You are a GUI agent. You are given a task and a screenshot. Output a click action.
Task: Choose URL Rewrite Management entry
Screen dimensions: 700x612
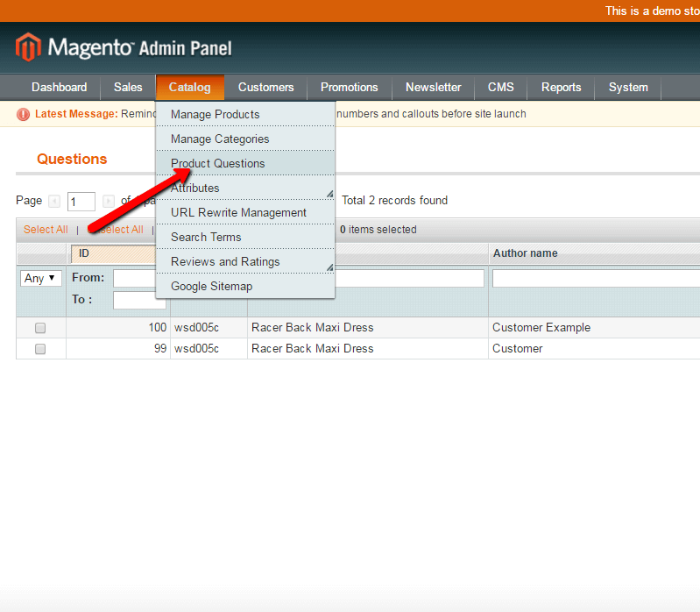(x=238, y=213)
